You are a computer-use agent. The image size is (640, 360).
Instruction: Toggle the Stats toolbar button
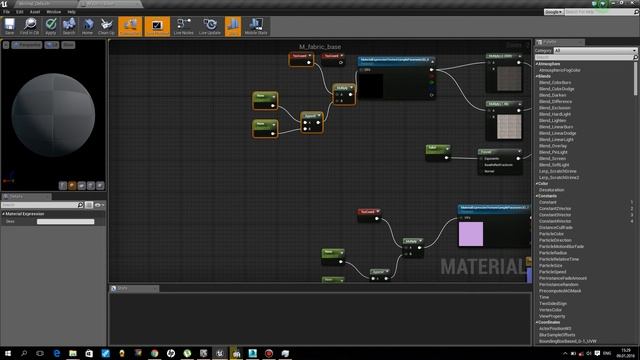click(233, 26)
